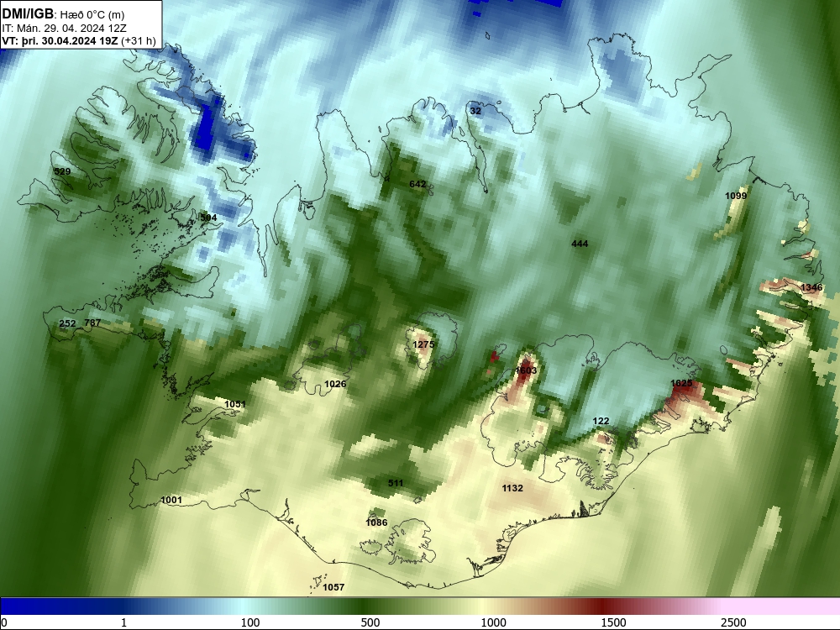Click the map value "1099"

pyautogui.click(x=736, y=196)
